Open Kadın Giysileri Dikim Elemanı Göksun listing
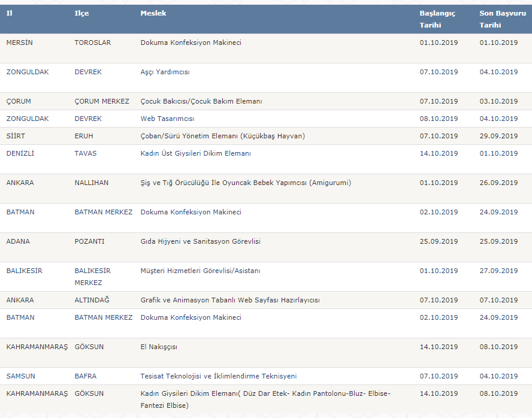Image resolution: width=532 pixels, height=418 pixels. (265, 399)
